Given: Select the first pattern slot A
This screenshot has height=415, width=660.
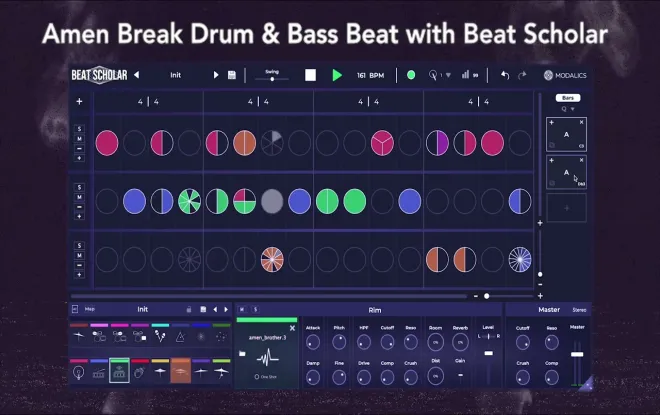Looking at the screenshot, I should tap(567, 135).
